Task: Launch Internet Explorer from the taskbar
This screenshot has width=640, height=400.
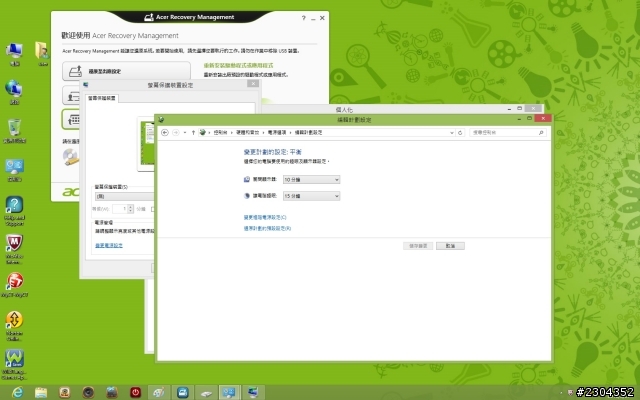Action: (x=17, y=393)
